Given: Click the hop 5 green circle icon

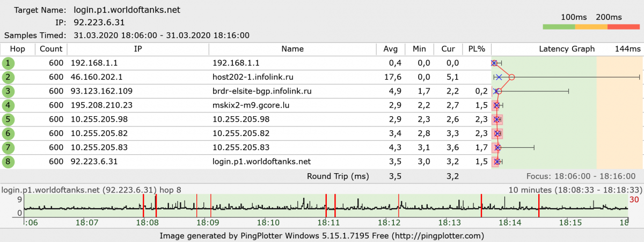Looking at the screenshot, I should pyautogui.click(x=8, y=119).
